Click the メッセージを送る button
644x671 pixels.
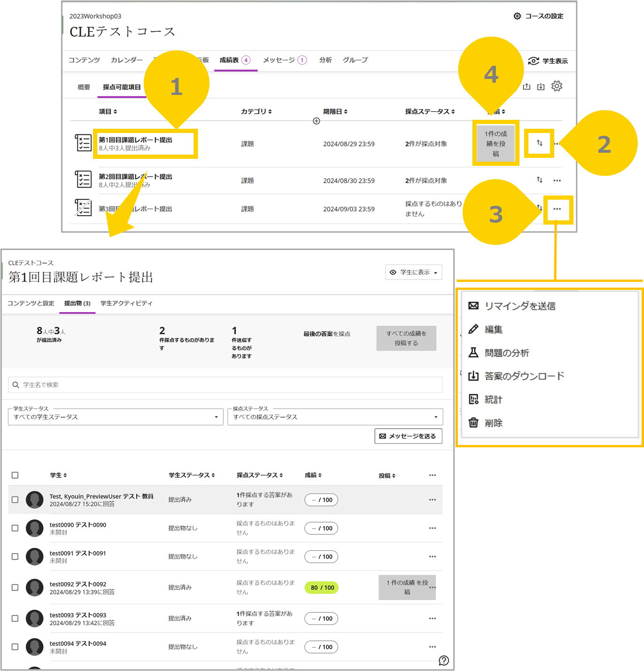point(408,436)
